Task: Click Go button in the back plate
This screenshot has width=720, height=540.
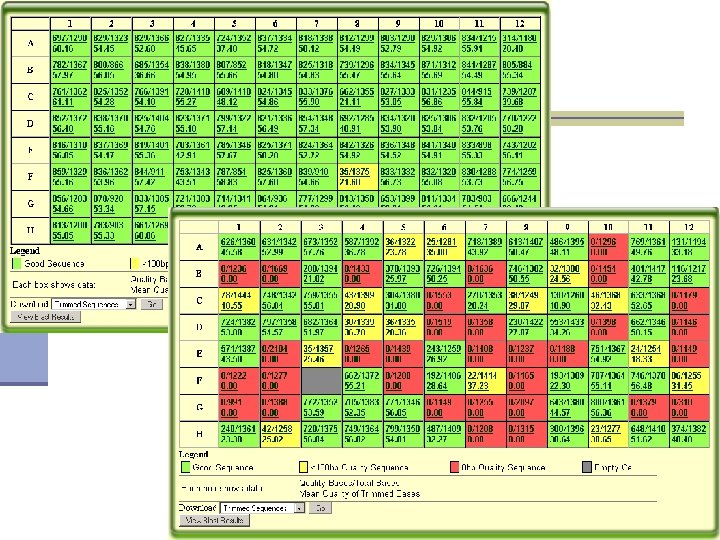Action: [x=152, y=304]
